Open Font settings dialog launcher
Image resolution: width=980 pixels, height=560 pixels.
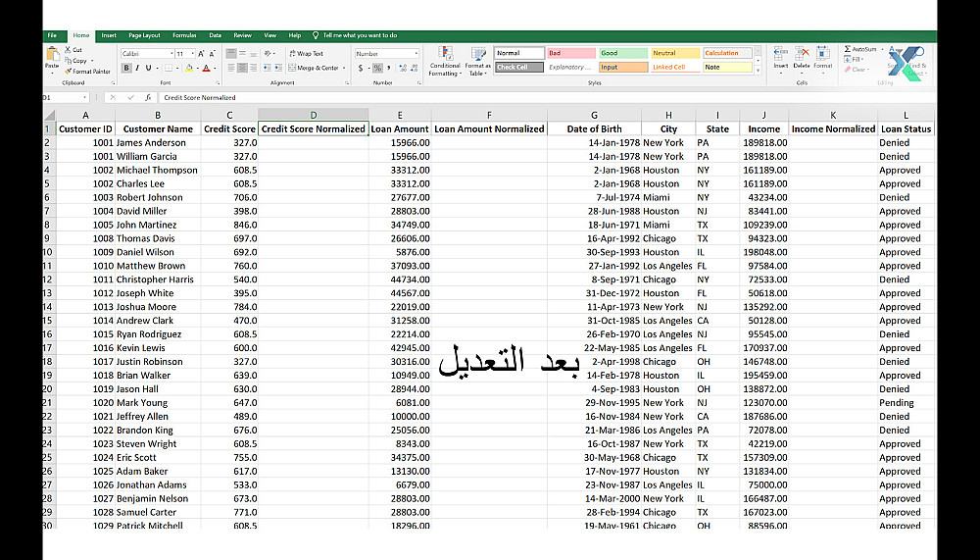pyautogui.click(x=218, y=83)
